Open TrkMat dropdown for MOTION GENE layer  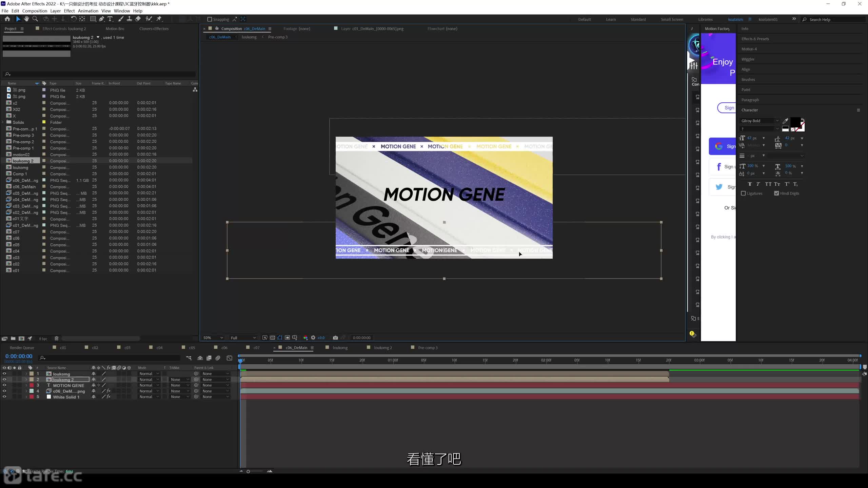[x=180, y=385]
